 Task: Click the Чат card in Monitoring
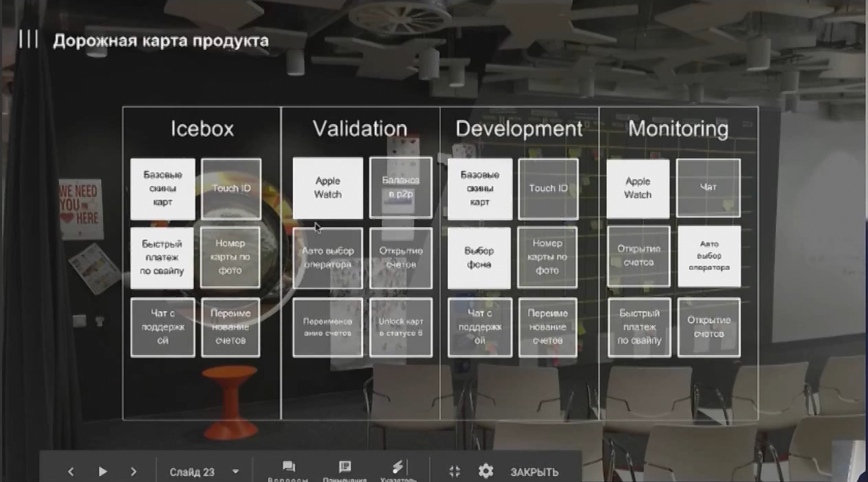click(708, 188)
